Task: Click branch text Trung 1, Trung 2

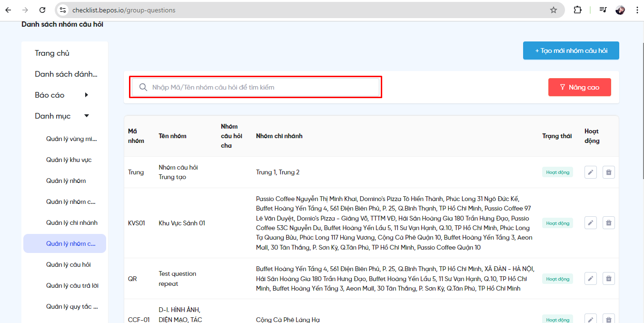Action: coord(277,172)
